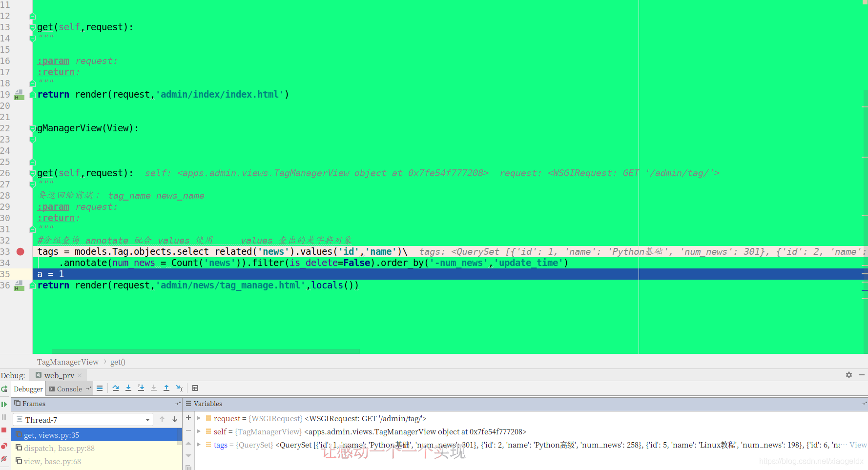Click the horizontal editor scrollbar
868x470 pixels.
coord(206,351)
